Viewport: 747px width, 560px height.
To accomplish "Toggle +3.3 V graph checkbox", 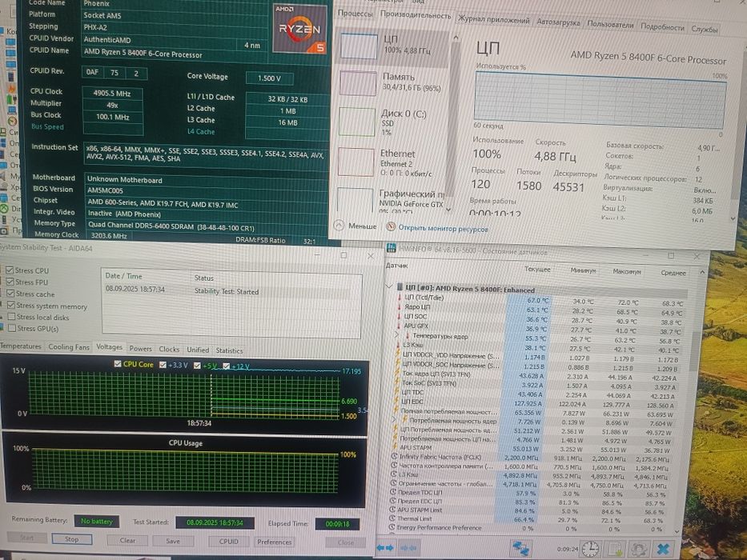I will pos(163,365).
